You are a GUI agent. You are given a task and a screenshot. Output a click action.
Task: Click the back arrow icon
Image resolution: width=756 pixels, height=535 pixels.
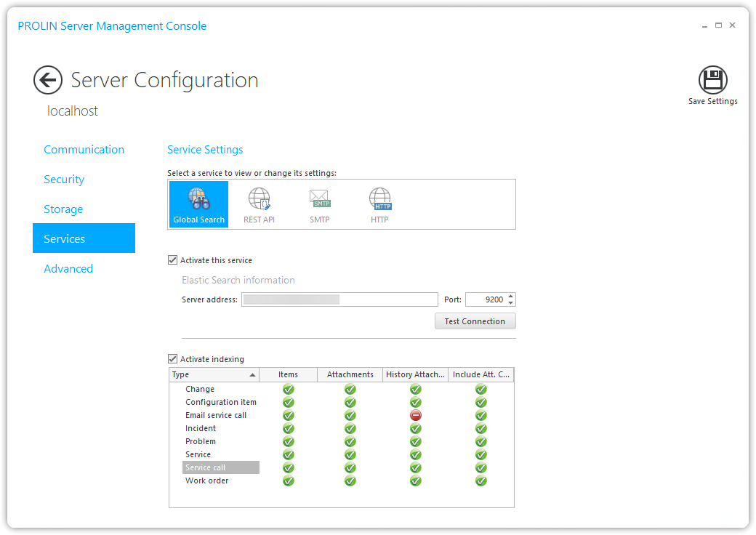(48, 80)
